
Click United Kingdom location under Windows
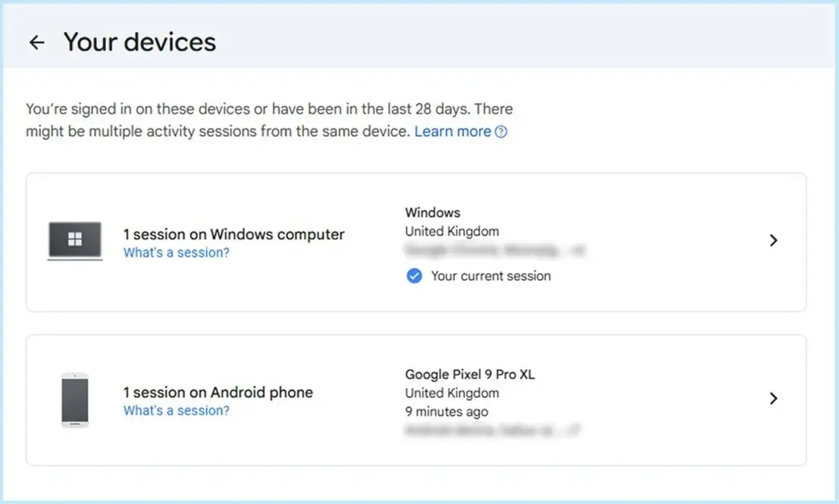(452, 231)
